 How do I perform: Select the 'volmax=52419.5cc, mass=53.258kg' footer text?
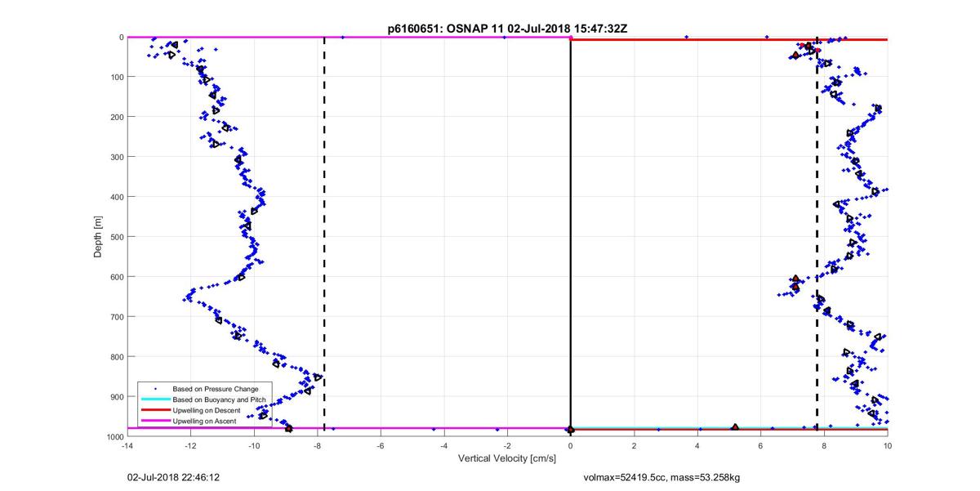[661, 477]
